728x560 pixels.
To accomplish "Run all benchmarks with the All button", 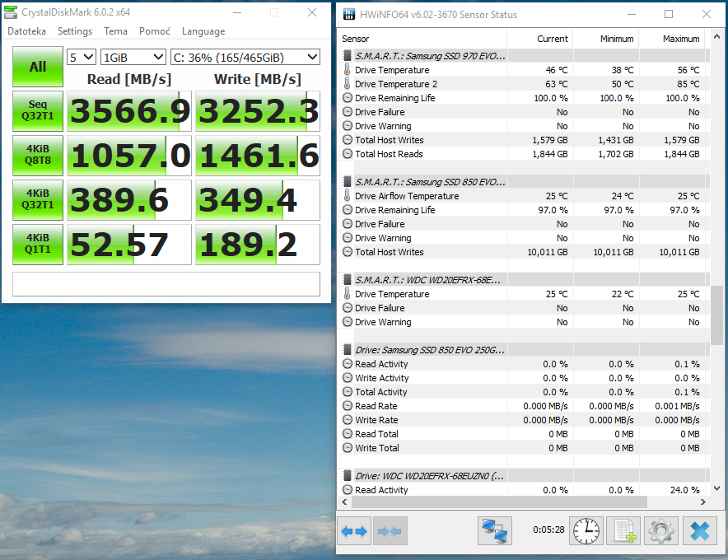I will click(38, 67).
